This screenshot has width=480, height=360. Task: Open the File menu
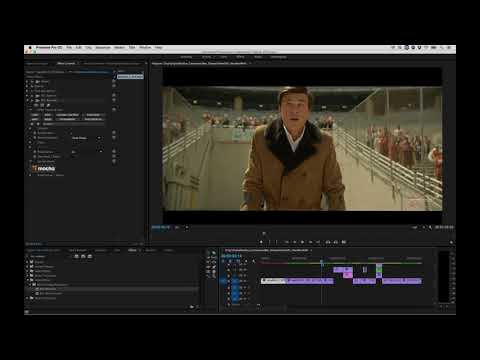[x=69, y=48]
